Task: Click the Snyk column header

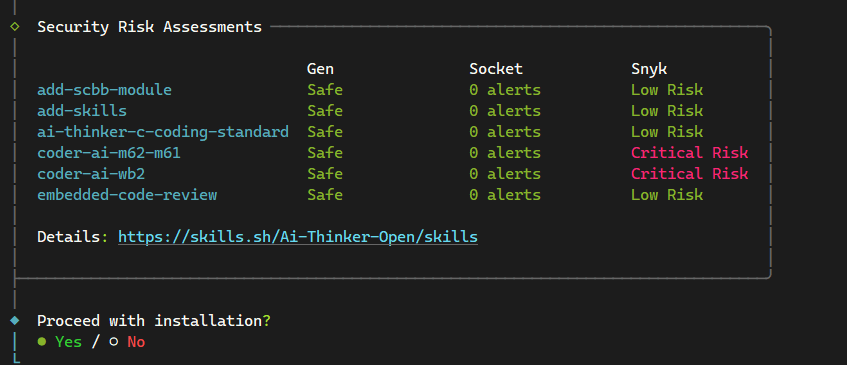Action: 649,69
